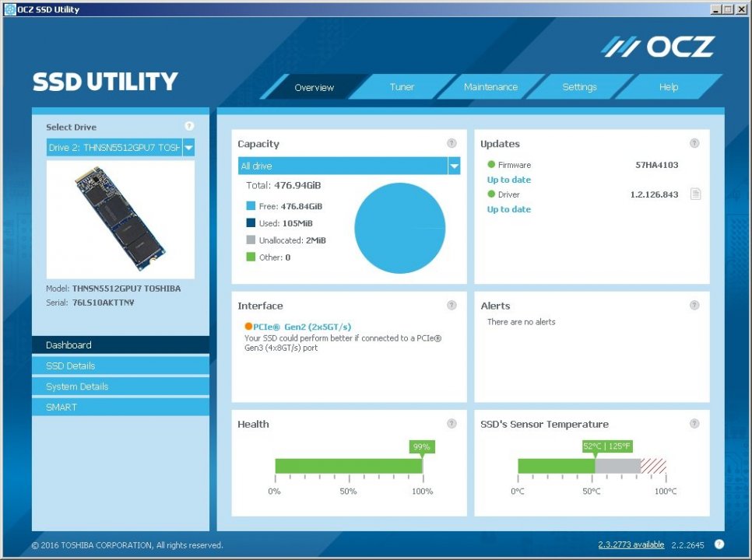Screen dimensions: 752x560
Task: Click the Unallocated gray color swatch
Action: [x=251, y=240]
